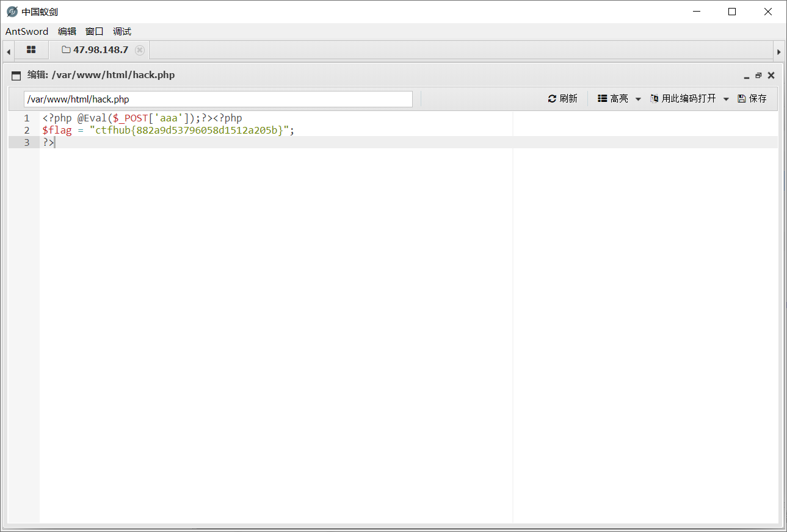The image size is (787, 532).
Task: Open the 调试 menu
Action: click(x=122, y=32)
